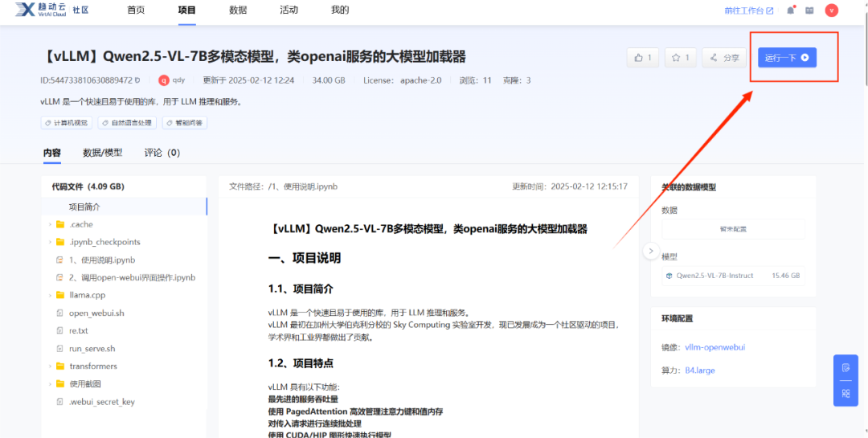Star the project with favorite button
868x438 pixels.
(x=681, y=58)
